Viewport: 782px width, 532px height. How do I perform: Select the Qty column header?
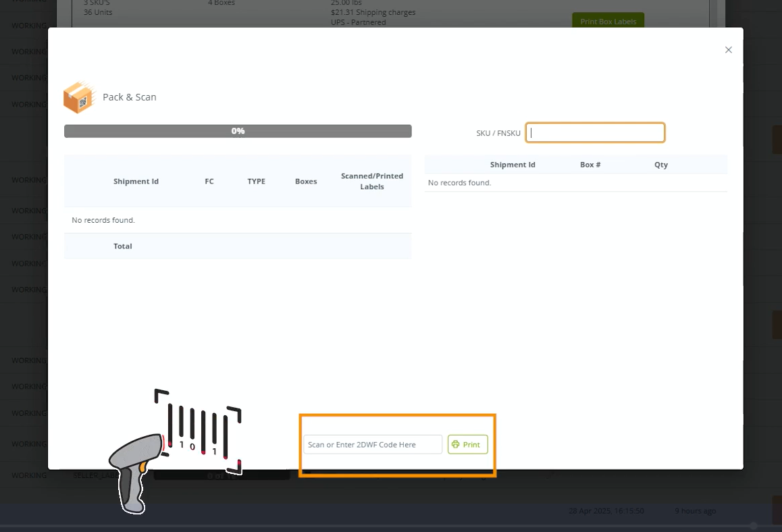tap(660, 164)
